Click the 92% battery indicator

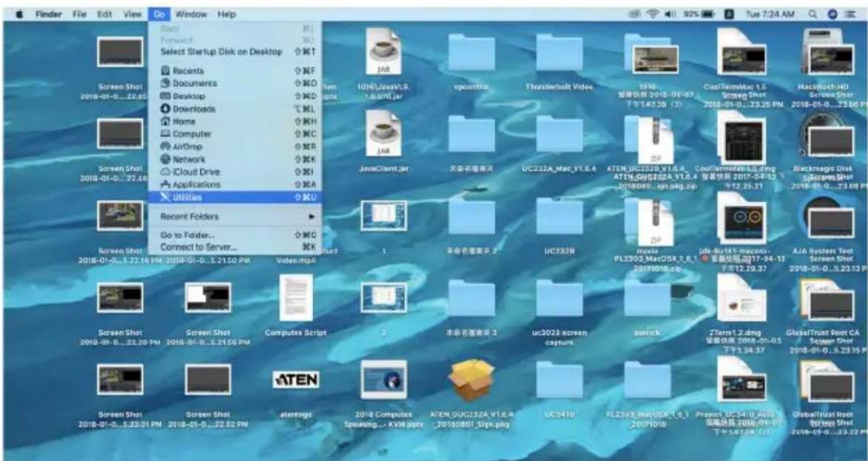699,14
